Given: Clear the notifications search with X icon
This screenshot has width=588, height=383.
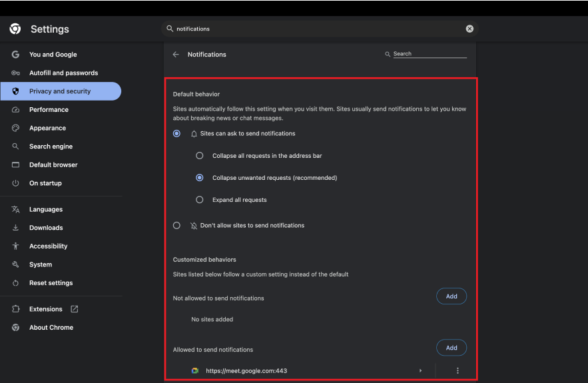Looking at the screenshot, I should (x=469, y=29).
